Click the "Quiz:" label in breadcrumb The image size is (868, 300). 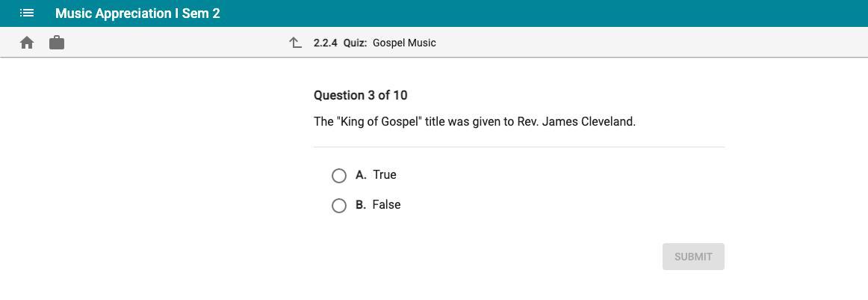355,43
